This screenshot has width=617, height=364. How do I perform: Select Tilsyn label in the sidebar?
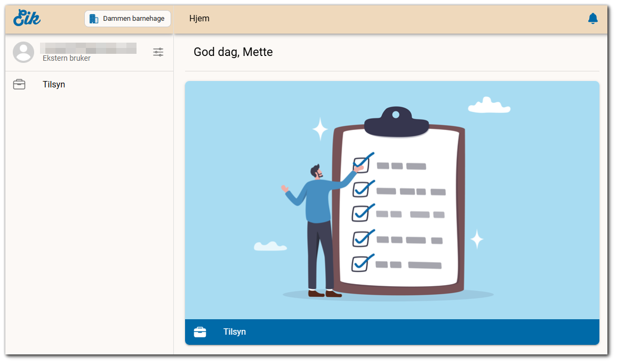point(54,85)
